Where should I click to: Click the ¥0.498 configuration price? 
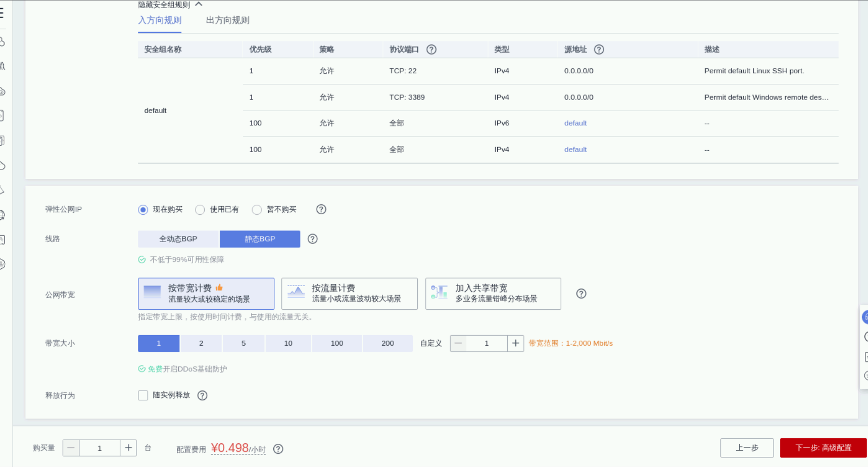tap(230, 448)
